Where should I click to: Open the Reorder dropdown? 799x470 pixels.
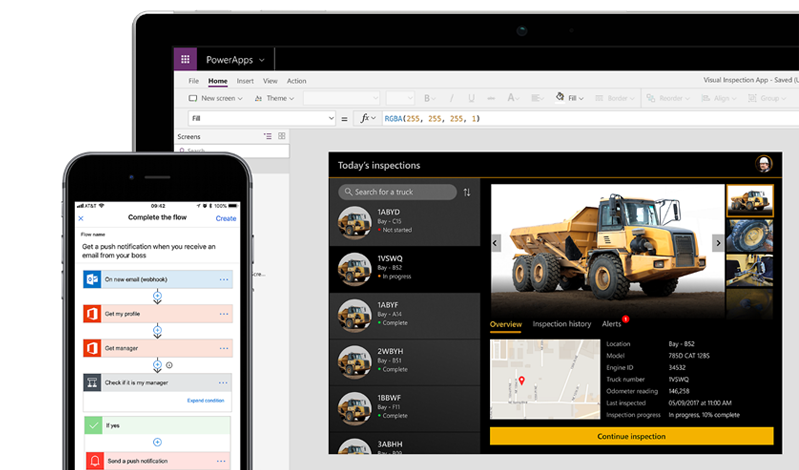(x=668, y=98)
